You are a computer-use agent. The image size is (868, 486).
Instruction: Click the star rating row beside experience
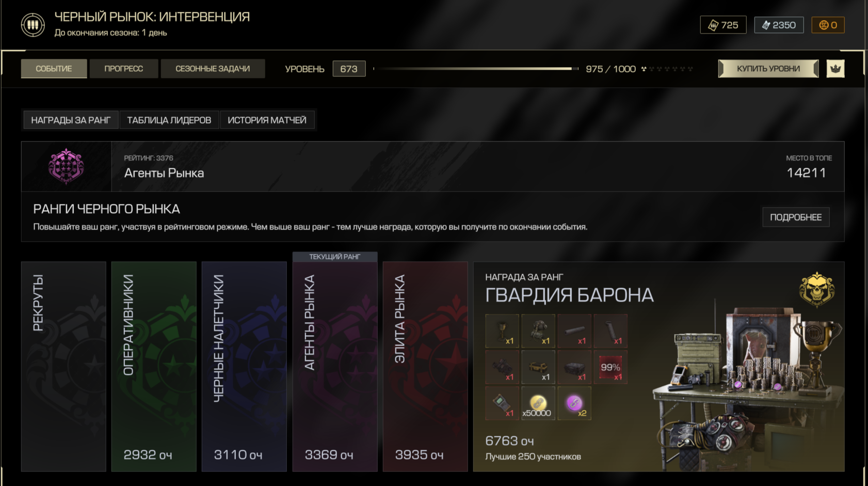[x=667, y=69]
